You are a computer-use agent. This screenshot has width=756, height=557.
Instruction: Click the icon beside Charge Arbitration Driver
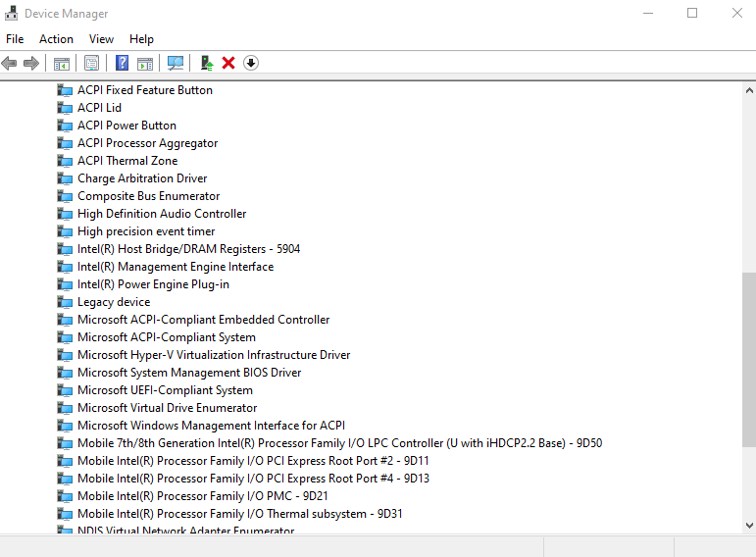[65, 178]
